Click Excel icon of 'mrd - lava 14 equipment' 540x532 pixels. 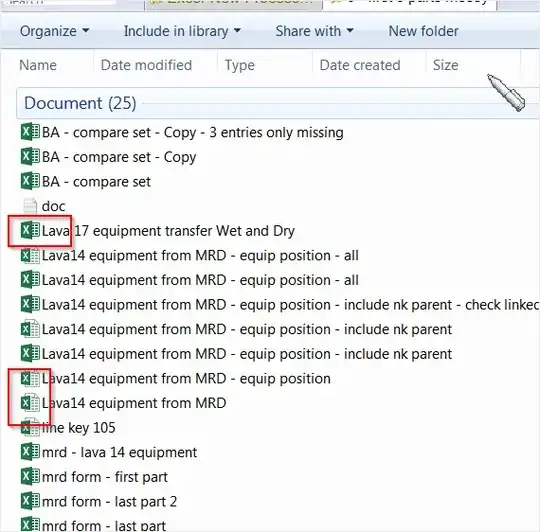[x=30, y=452]
